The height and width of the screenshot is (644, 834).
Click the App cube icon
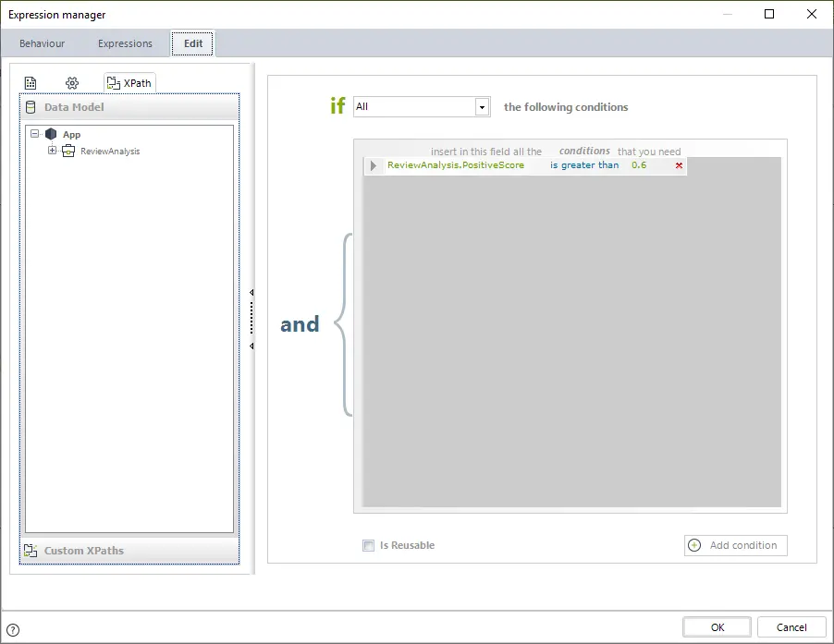coord(51,134)
